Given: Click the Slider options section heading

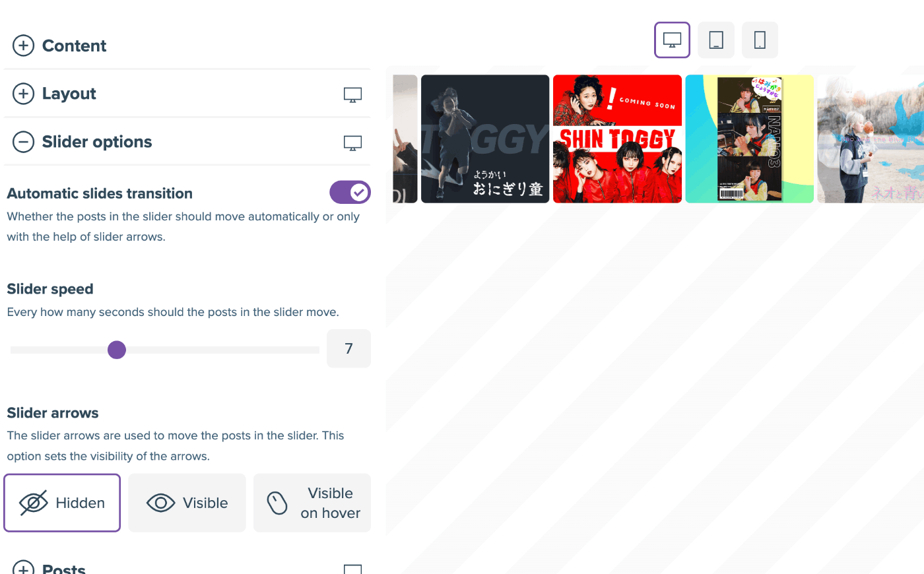Looking at the screenshot, I should click(97, 142).
